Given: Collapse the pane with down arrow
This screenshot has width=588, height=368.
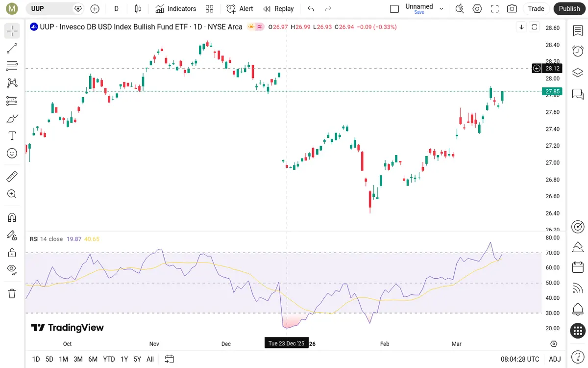Looking at the screenshot, I should 522,27.
